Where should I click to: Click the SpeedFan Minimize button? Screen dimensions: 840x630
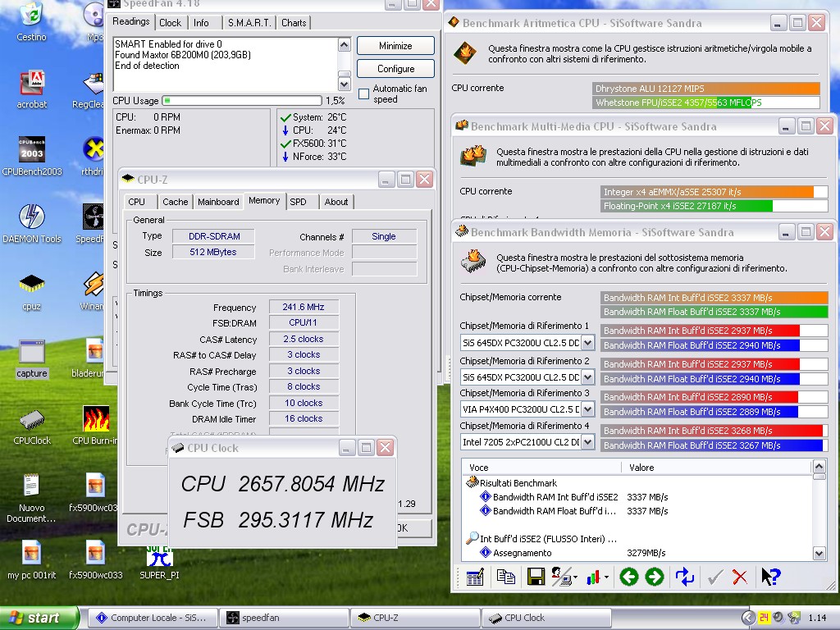(x=395, y=46)
